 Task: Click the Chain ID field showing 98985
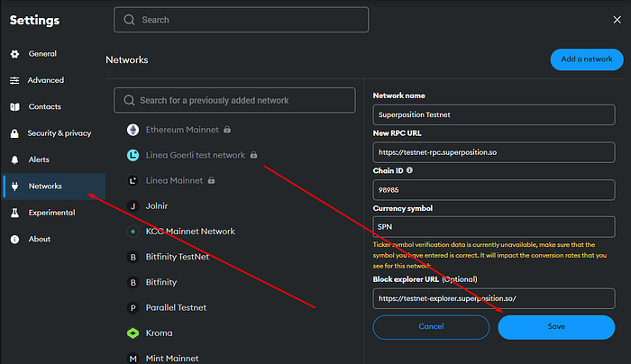[x=494, y=190]
